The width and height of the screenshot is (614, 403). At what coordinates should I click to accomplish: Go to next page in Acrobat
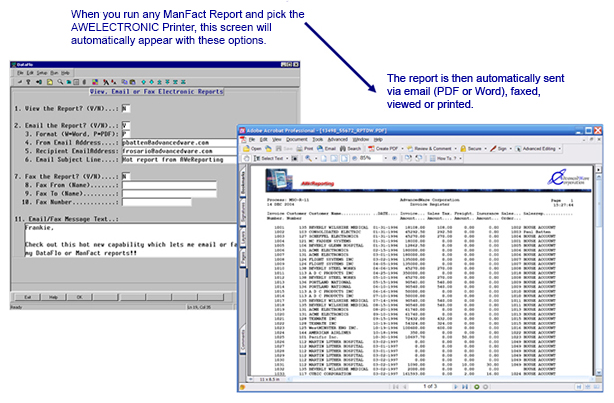click(x=456, y=387)
